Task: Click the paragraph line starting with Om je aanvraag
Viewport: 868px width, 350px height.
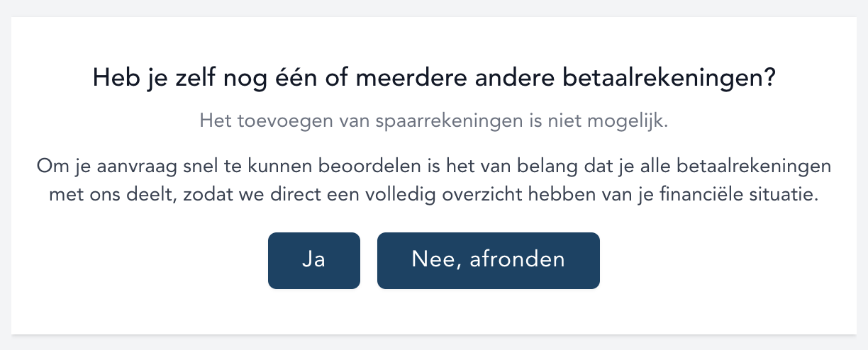Action: [x=433, y=168]
